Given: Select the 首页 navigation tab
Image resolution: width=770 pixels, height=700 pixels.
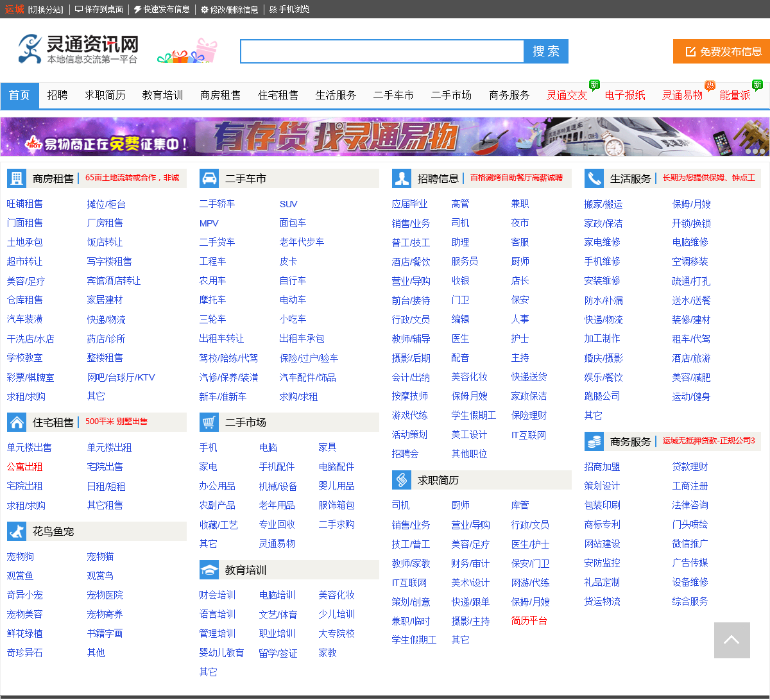Looking at the screenshot, I should click(x=19, y=95).
